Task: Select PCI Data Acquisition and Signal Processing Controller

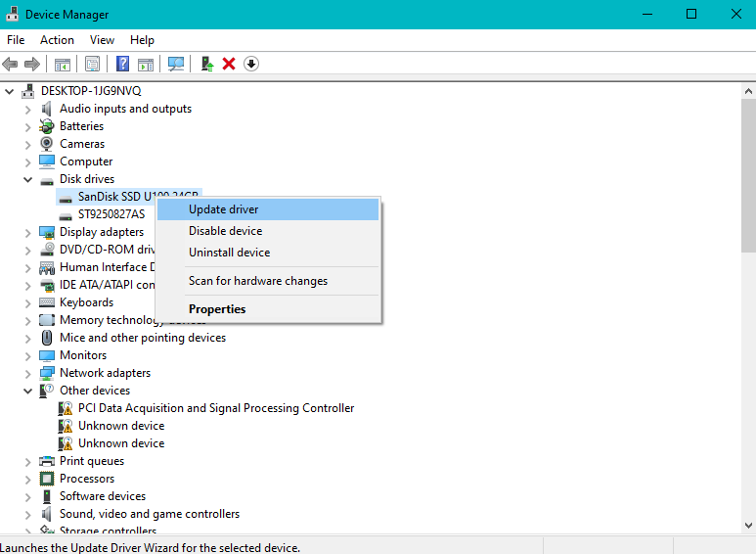Action: coord(216,408)
